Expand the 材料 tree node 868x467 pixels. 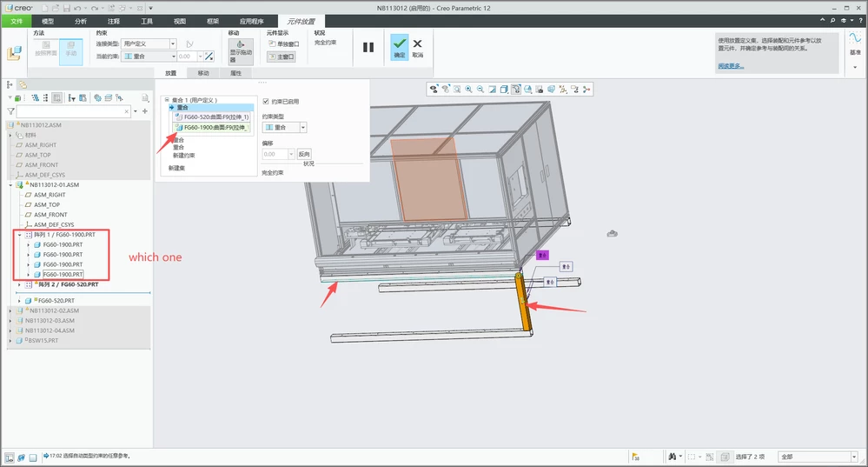tap(10, 135)
